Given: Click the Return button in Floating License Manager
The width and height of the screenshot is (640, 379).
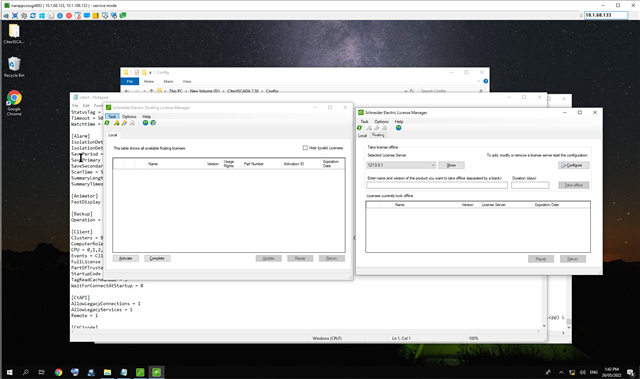Looking at the screenshot, I should click(x=332, y=258).
